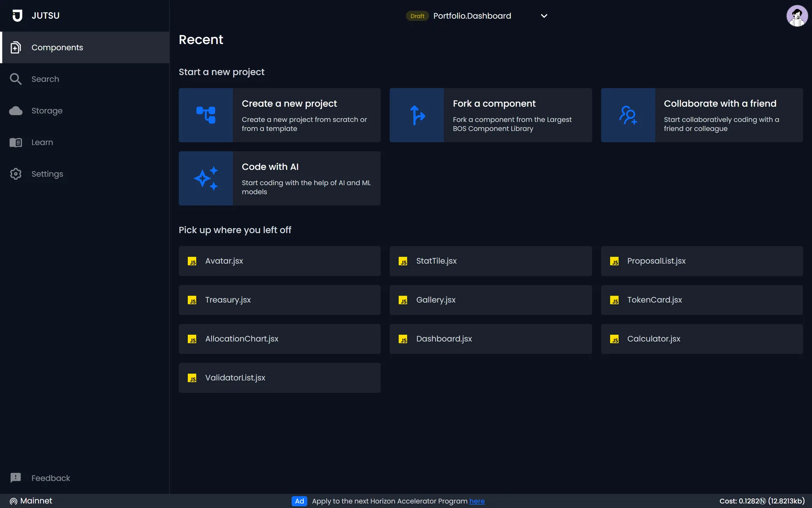Image resolution: width=812 pixels, height=508 pixels.
Task: Click the Collaborate with a friend icon
Action: point(628,115)
